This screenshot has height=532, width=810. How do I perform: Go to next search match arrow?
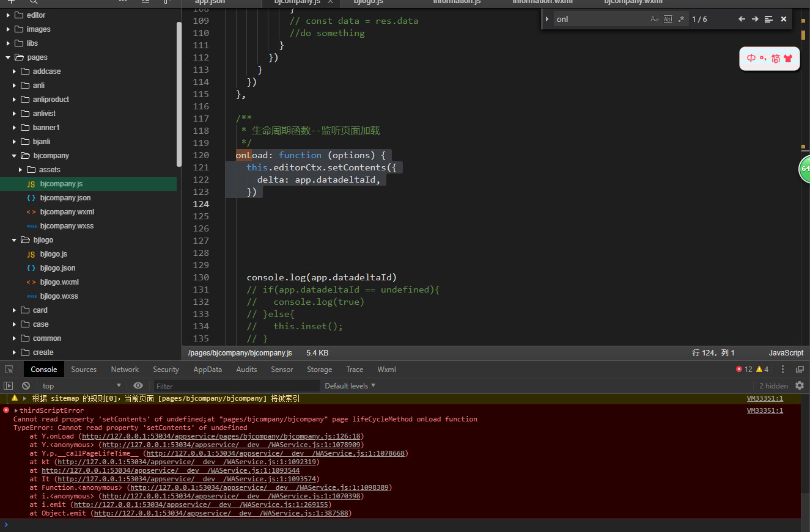pyautogui.click(x=755, y=19)
